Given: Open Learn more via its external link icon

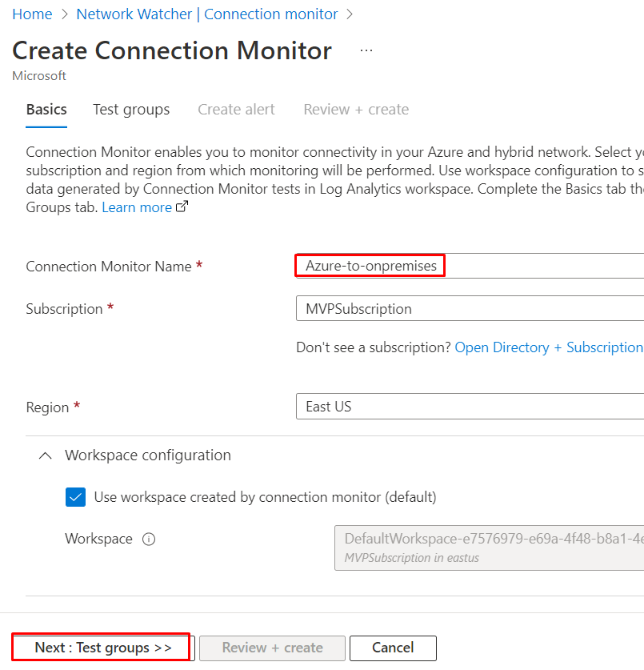Looking at the screenshot, I should tap(181, 205).
